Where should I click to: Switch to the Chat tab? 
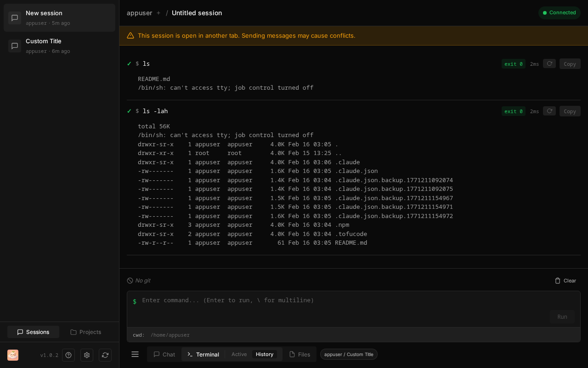pyautogui.click(x=164, y=354)
